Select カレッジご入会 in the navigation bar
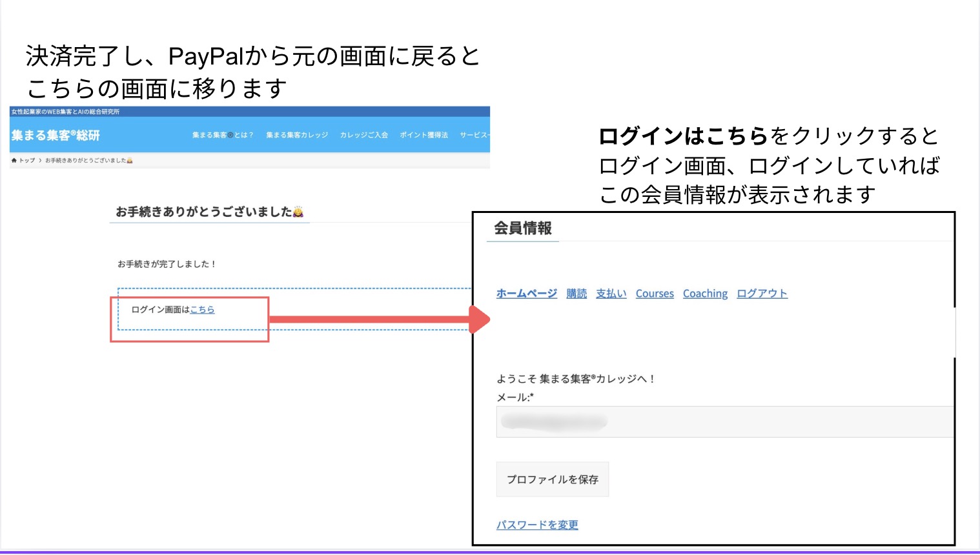Screen dimensions: 980x555 tap(364, 135)
